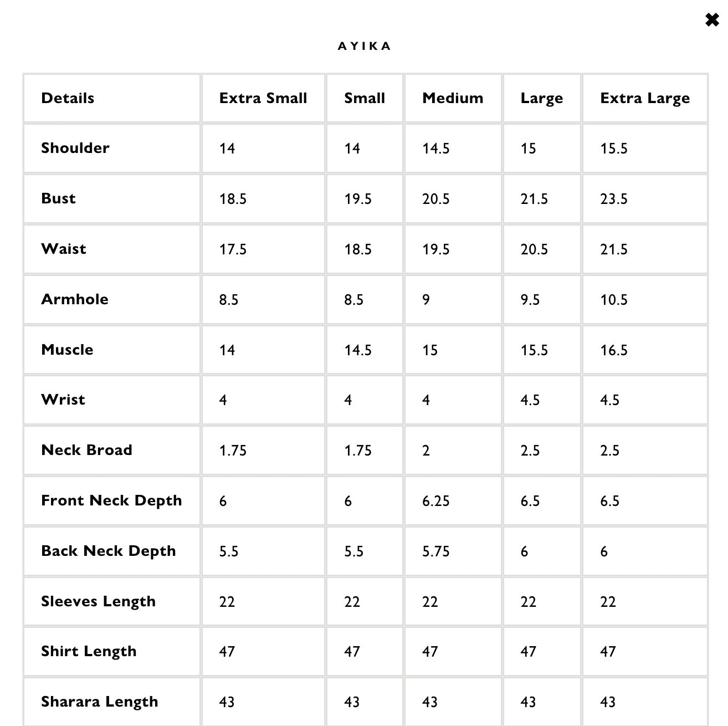
Task: Select the Waist row label
Action: (x=64, y=249)
